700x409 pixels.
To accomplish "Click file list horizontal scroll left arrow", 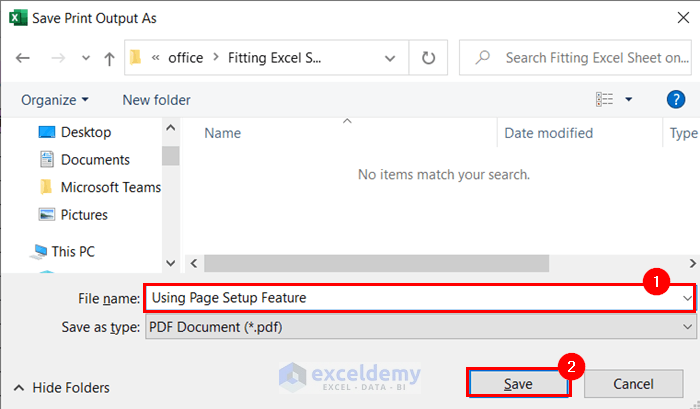I will click(x=194, y=263).
